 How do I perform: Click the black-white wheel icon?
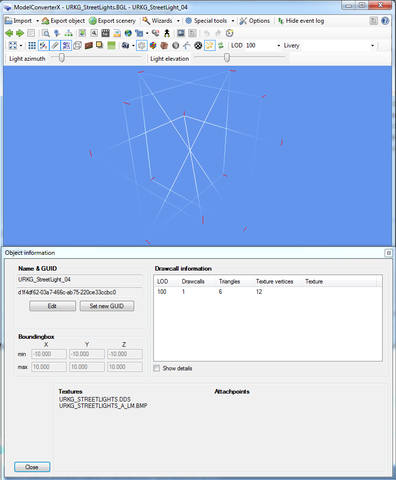(198, 45)
